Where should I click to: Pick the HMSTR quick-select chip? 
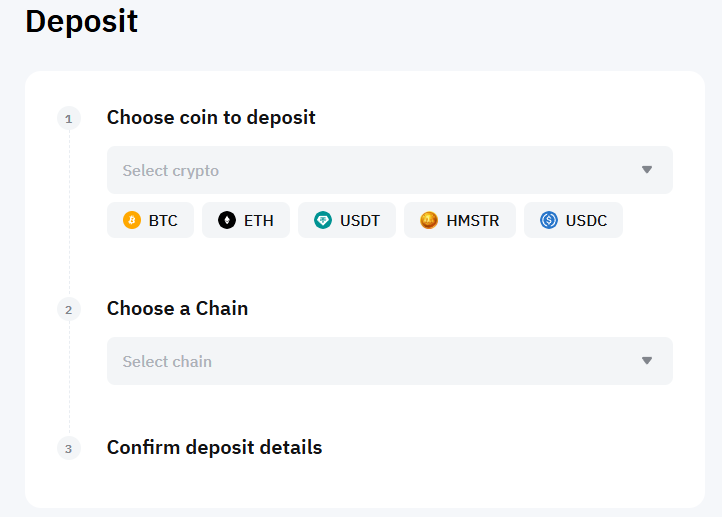coord(460,220)
